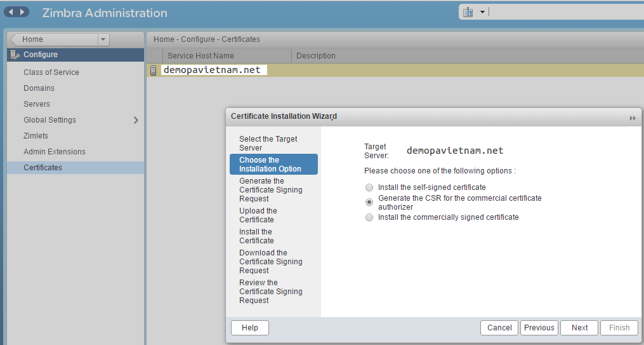This screenshot has width=644, height=345.
Task: Click the Description column header
Action: coord(316,56)
